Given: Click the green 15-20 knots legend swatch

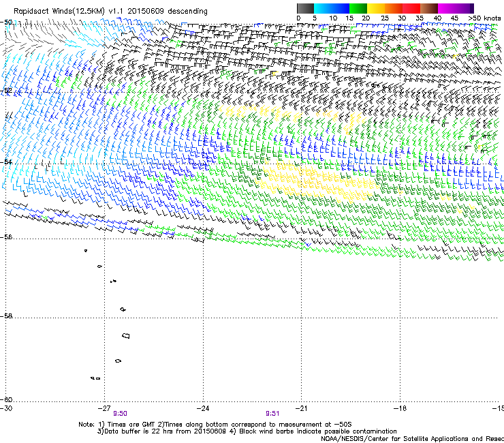Looking at the screenshot, I should coord(358,8).
